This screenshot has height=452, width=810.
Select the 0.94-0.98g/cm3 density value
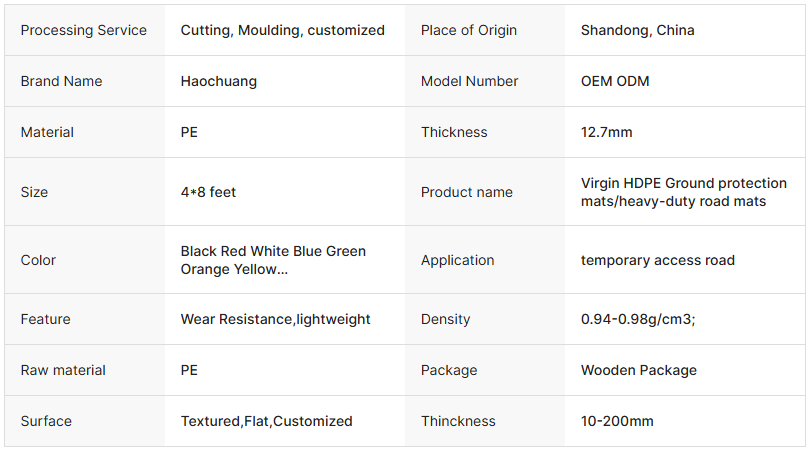click(637, 319)
